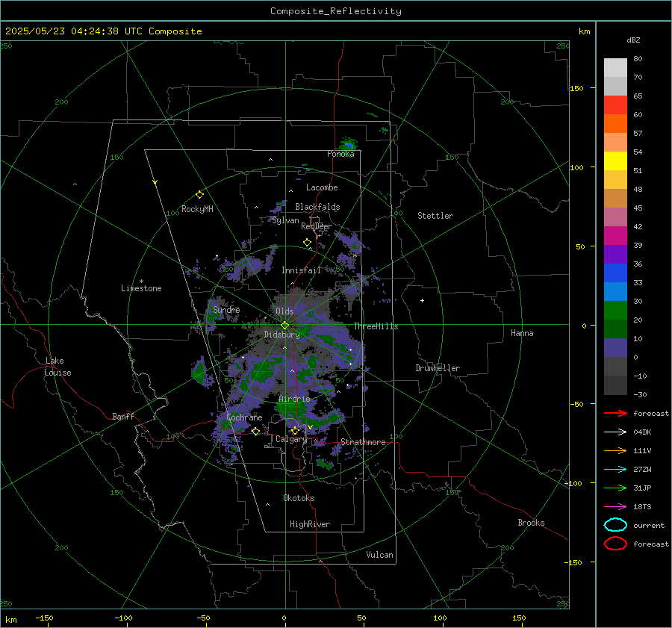Select the orange 57–60 dBZ swatch
672x628 pixels.
[615, 124]
